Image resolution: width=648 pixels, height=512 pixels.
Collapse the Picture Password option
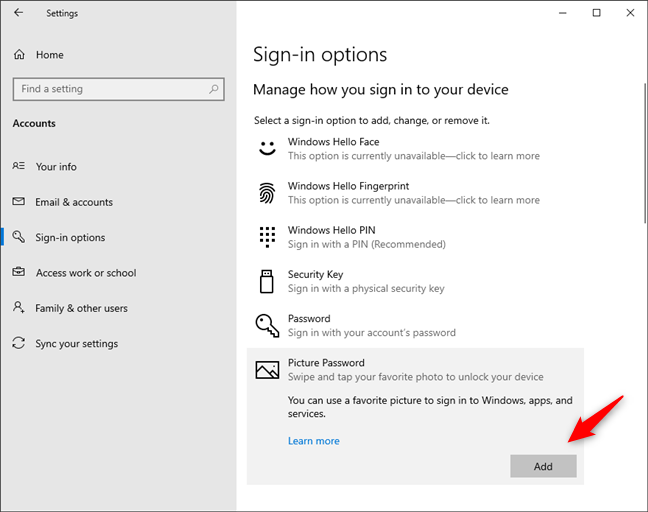[415, 369]
